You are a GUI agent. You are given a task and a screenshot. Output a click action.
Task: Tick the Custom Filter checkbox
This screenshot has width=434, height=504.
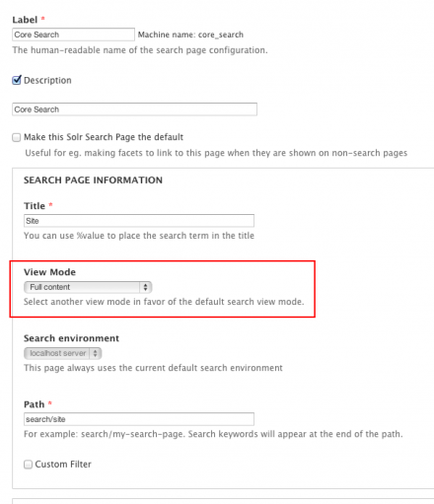pos(28,465)
